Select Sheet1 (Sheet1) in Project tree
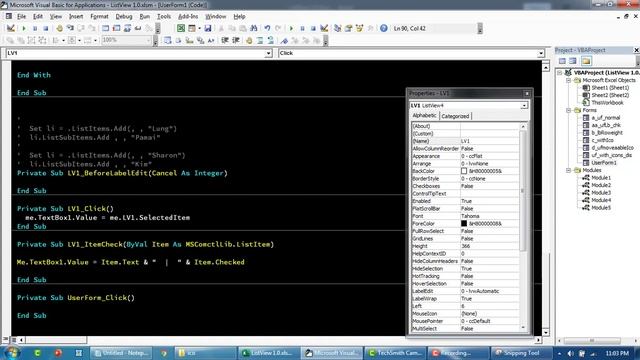 point(610,88)
